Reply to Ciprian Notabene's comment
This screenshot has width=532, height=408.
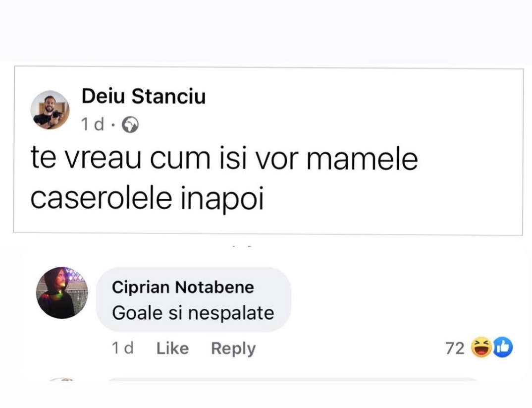[233, 349]
